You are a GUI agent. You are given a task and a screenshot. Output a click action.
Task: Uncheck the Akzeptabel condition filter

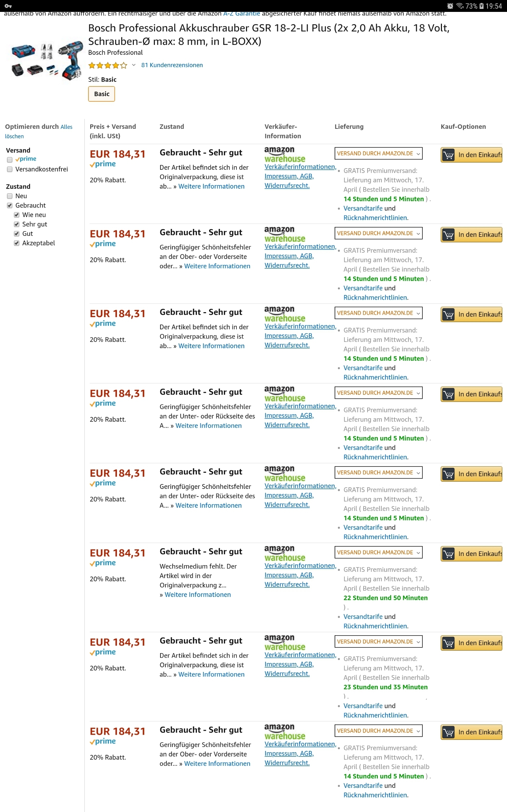coord(17,243)
